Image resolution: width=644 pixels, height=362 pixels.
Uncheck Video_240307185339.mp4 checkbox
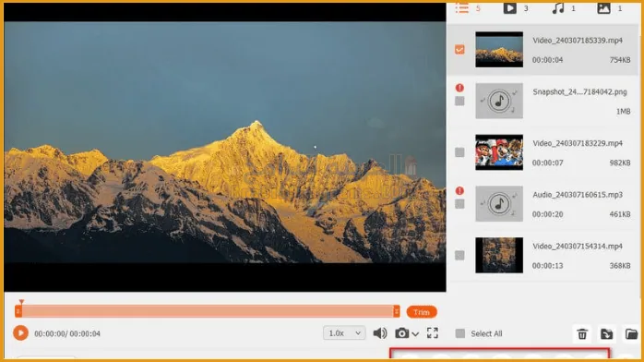click(460, 50)
